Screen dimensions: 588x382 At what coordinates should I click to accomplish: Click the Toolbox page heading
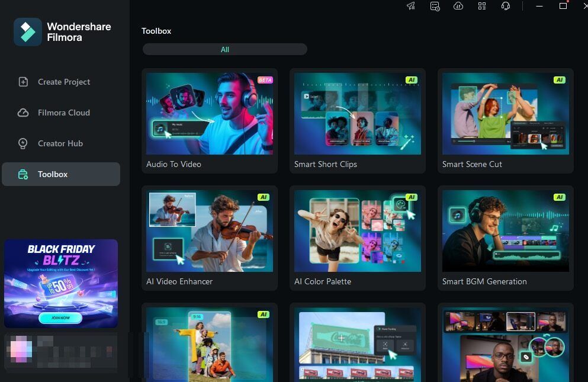[156, 31]
